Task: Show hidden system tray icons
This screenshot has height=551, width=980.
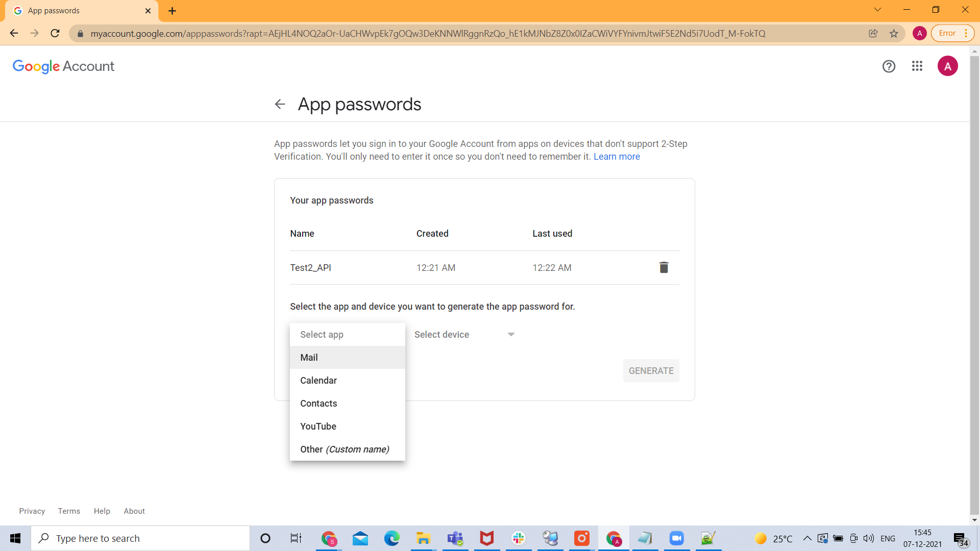Action: (807, 538)
